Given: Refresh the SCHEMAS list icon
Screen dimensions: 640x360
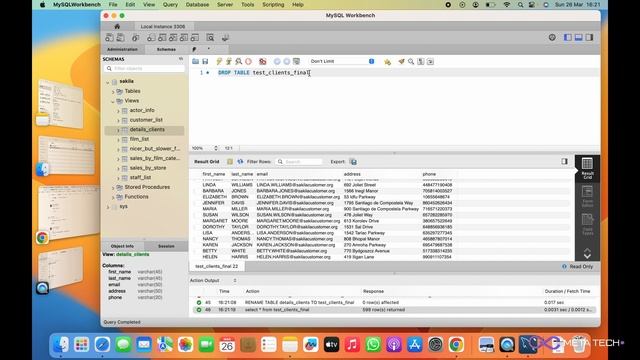Looking at the screenshot, I should click(x=181, y=59).
